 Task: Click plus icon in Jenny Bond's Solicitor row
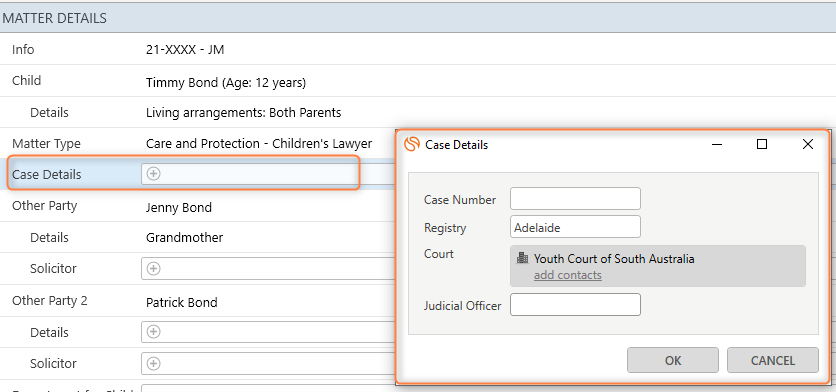(154, 268)
